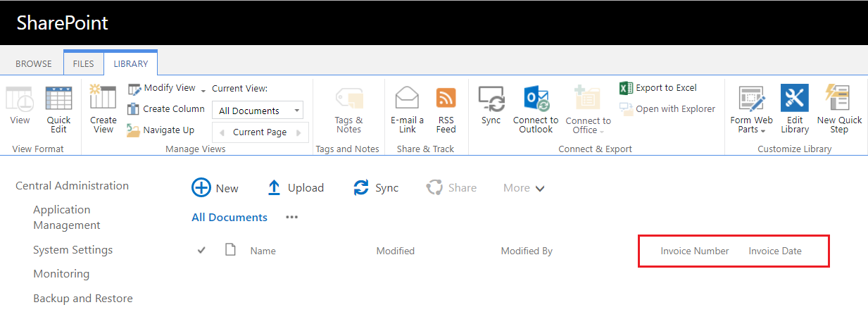Open System Settings link
Image resolution: width=868 pixels, height=312 pixels.
[x=73, y=250]
